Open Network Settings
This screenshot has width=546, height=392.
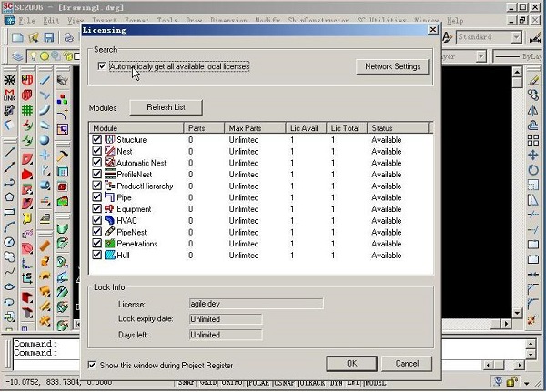[392, 66]
